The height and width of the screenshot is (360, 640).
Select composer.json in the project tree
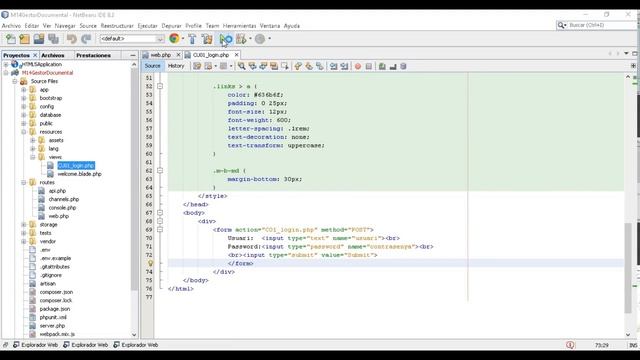pos(56,292)
